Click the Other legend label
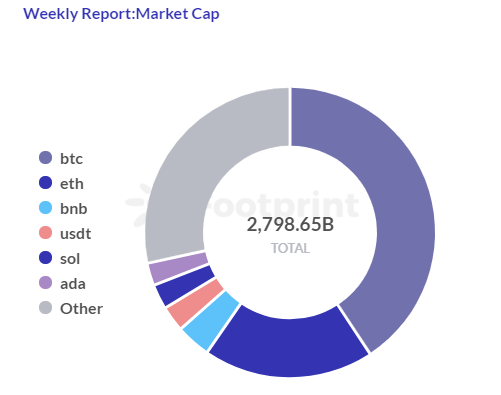 tap(81, 309)
